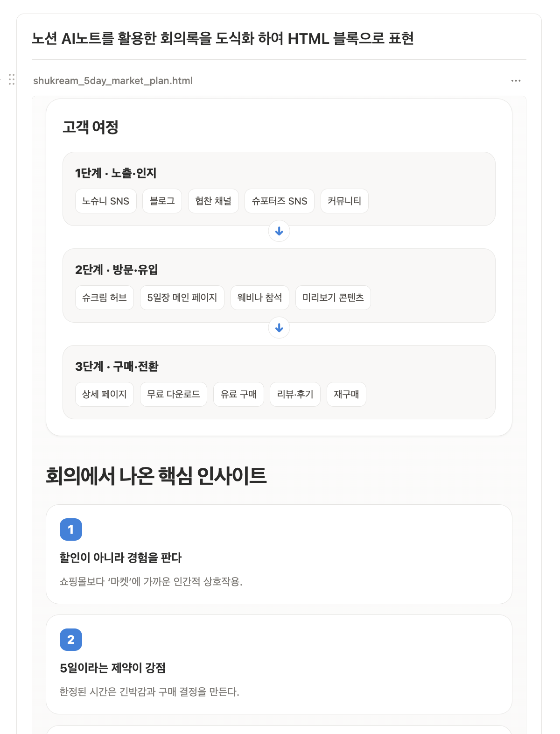
Task: Select the 리뷰·후기 tag
Action: coord(295,394)
